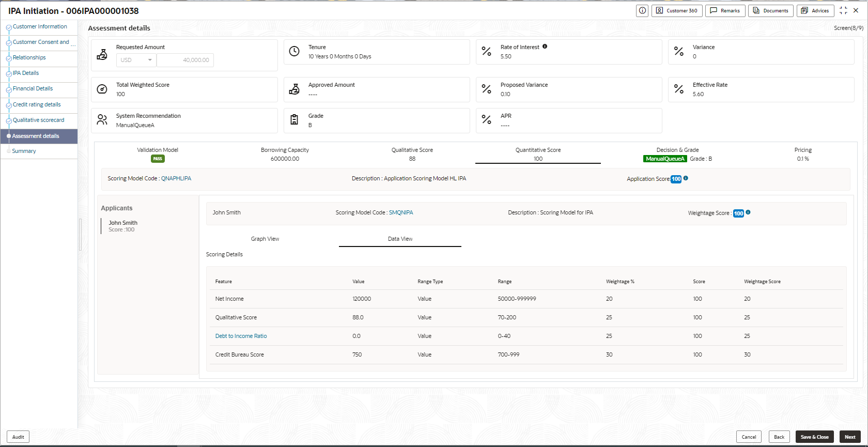Screen dimensions: 868x447
Task: Go to IPA Details step
Action: point(26,73)
